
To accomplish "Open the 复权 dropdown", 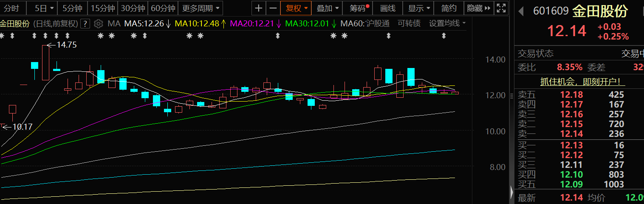I will 296,8.
